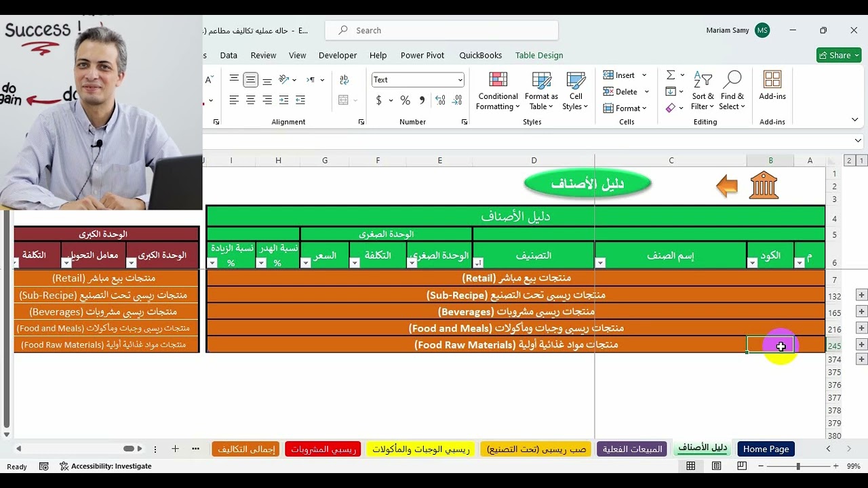868x488 pixels.
Task: Open Conditional Formatting menu
Action: coord(498,91)
